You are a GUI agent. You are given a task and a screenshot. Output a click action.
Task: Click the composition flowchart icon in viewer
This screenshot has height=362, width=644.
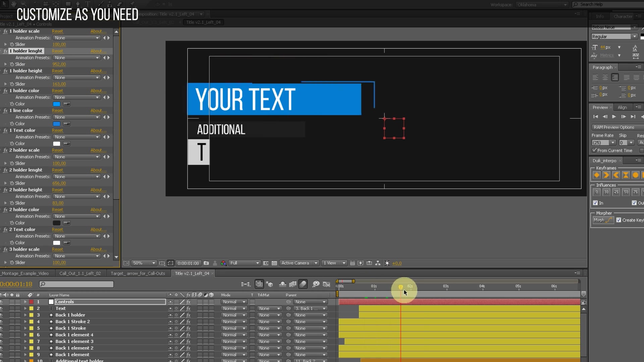[x=378, y=263]
